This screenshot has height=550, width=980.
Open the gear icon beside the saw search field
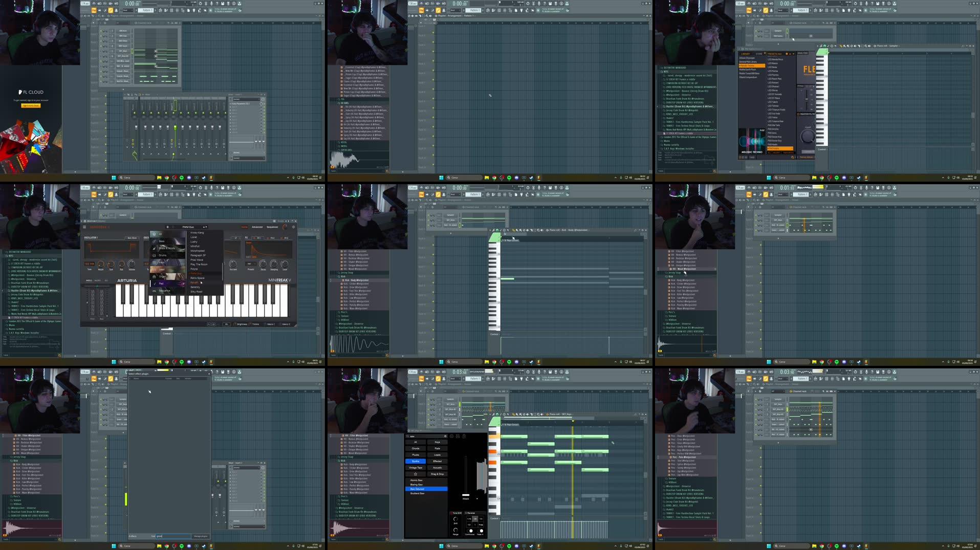[452, 436]
